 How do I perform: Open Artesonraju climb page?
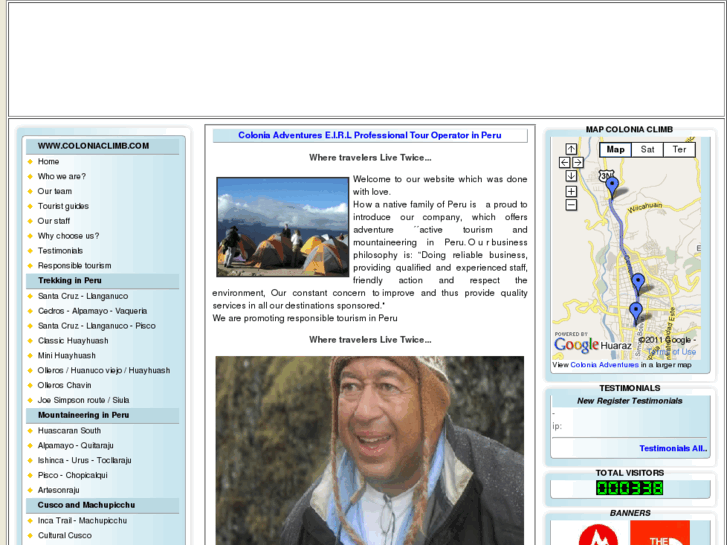click(x=58, y=490)
